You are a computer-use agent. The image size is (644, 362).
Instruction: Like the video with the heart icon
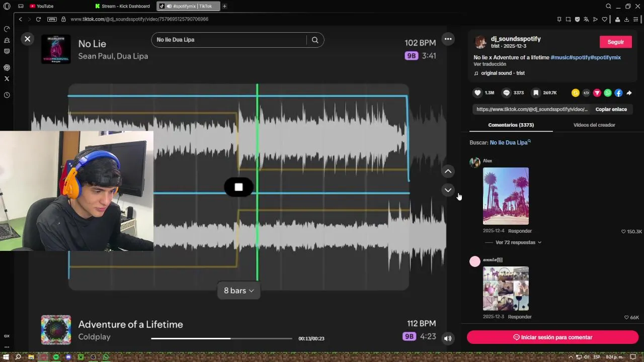478,93
